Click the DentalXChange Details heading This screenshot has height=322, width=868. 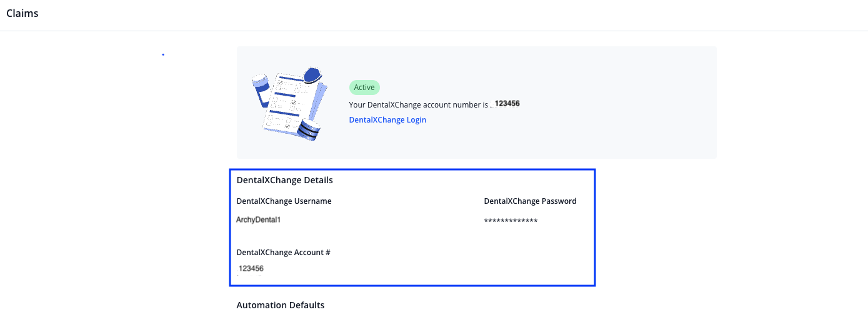tap(284, 180)
